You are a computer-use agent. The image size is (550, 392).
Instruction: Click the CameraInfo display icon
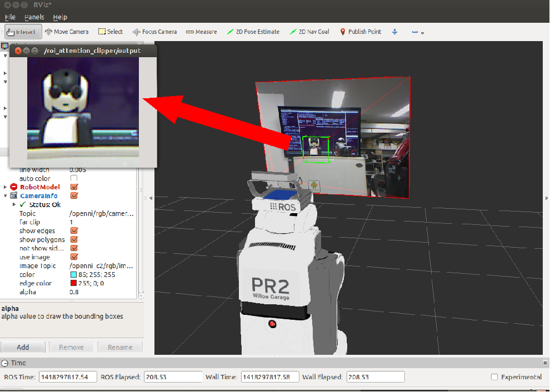[14, 195]
